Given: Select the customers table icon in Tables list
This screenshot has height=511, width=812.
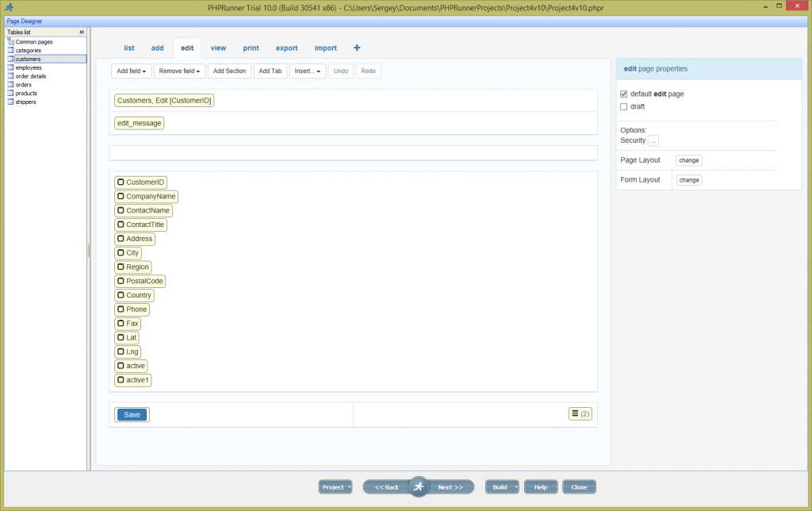Looking at the screenshot, I should click(x=10, y=59).
